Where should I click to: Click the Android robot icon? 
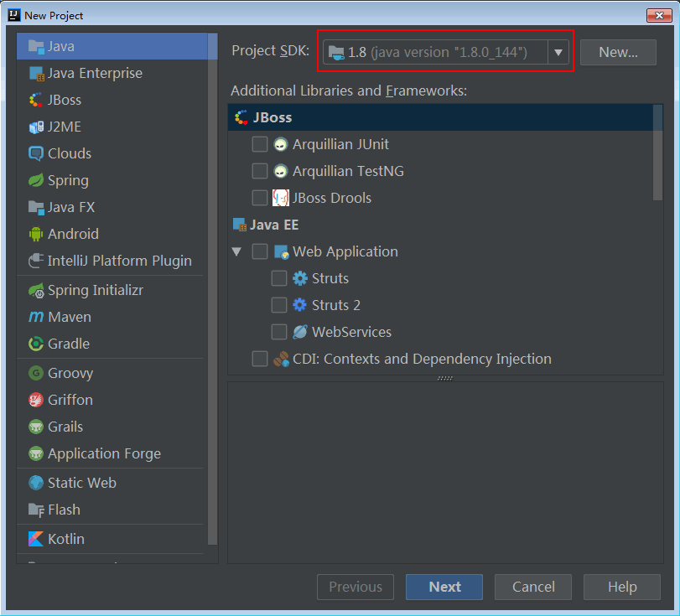tap(36, 234)
